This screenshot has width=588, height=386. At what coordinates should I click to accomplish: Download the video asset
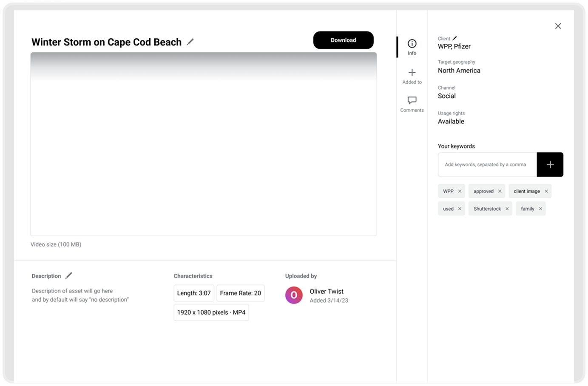(x=343, y=40)
